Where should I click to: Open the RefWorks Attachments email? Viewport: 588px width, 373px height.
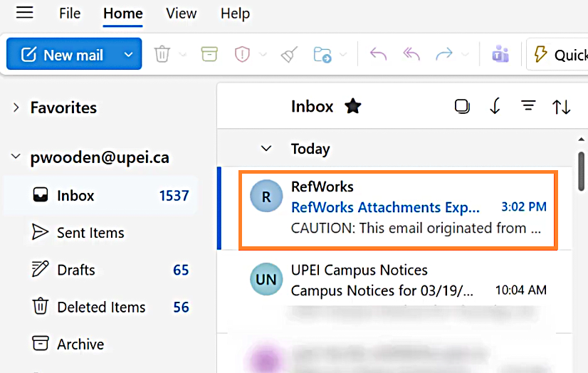[x=399, y=208]
